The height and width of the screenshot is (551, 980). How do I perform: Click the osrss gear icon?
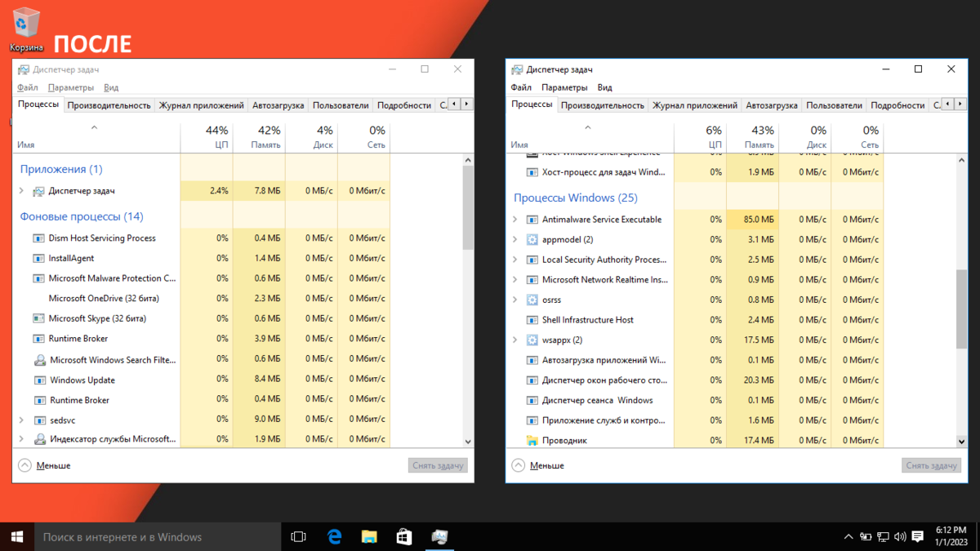tap(532, 300)
